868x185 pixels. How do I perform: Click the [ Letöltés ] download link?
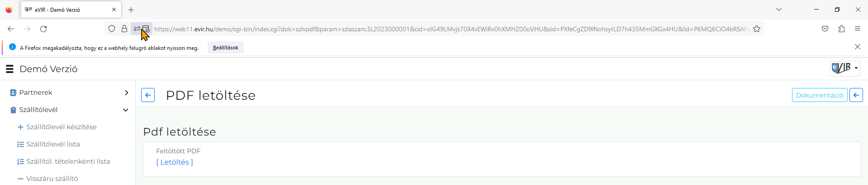tap(175, 162)
